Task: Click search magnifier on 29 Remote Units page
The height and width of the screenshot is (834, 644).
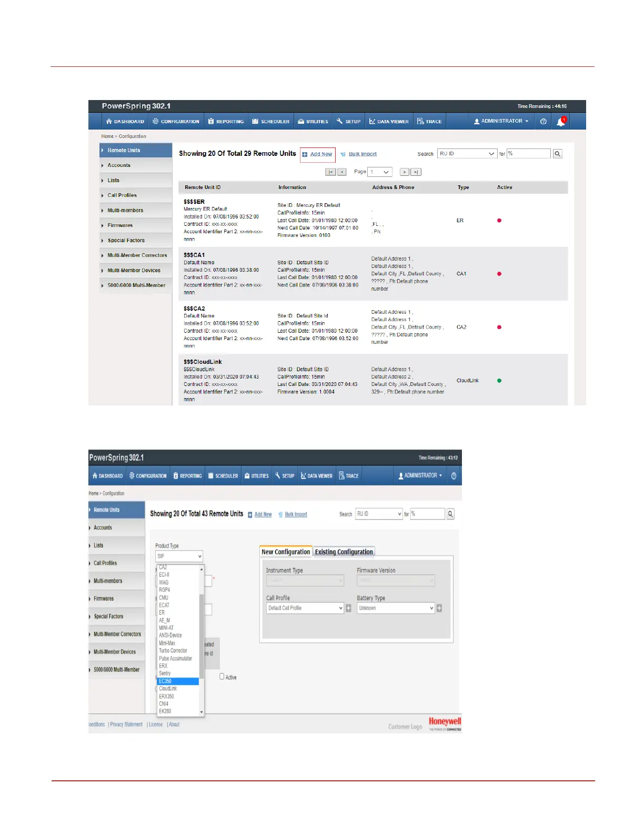Action: 558,154
